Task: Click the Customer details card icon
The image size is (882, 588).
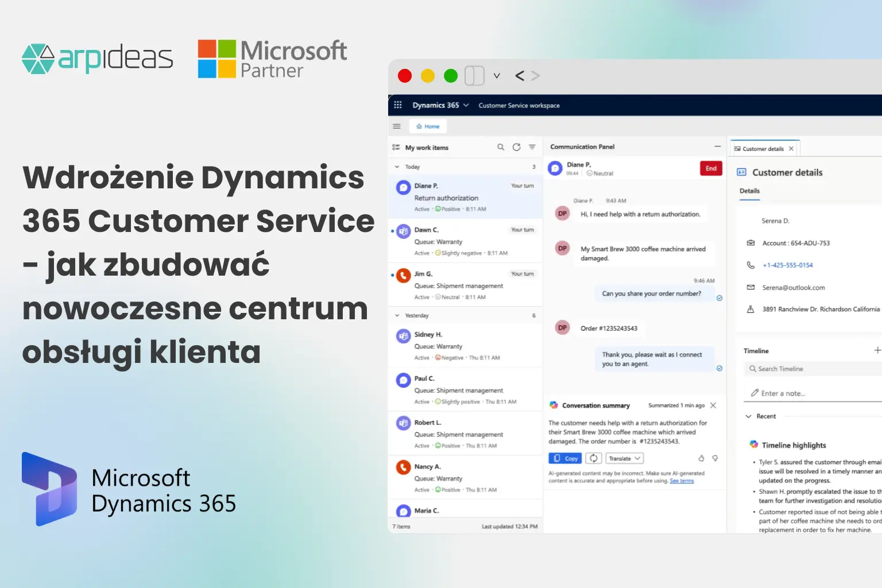Action: 741,172
